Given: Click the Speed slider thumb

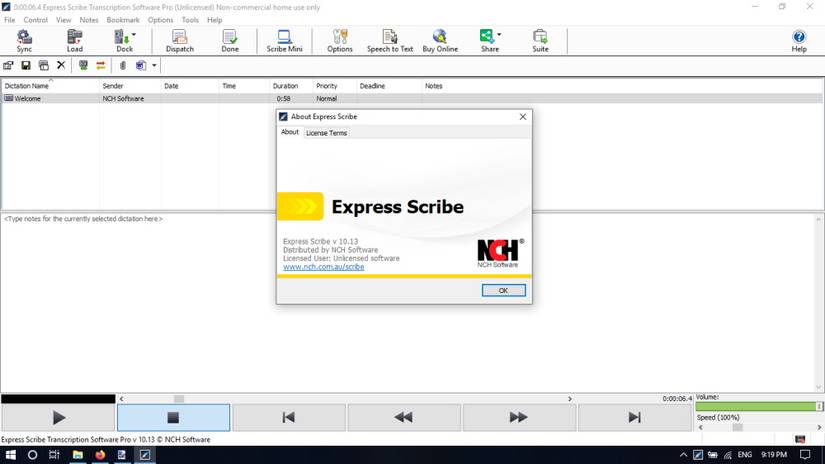Looking at the screenshot, I should (738, 427).
